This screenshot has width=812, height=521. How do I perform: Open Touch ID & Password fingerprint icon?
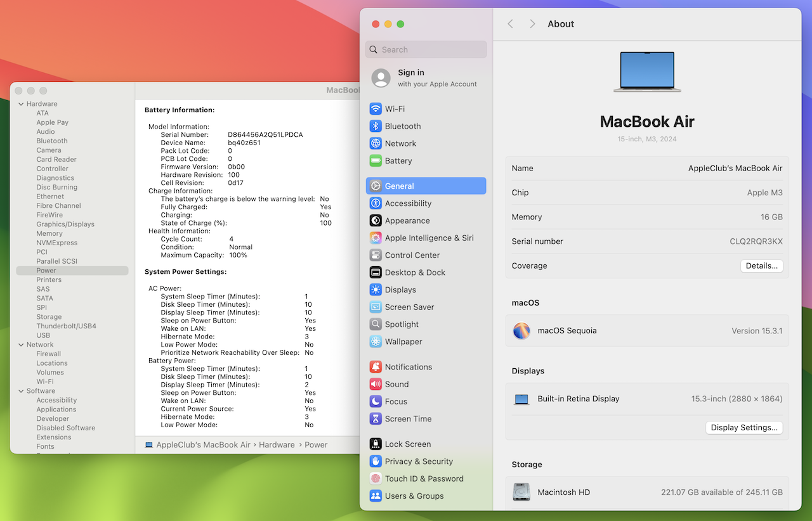[376, 479]
